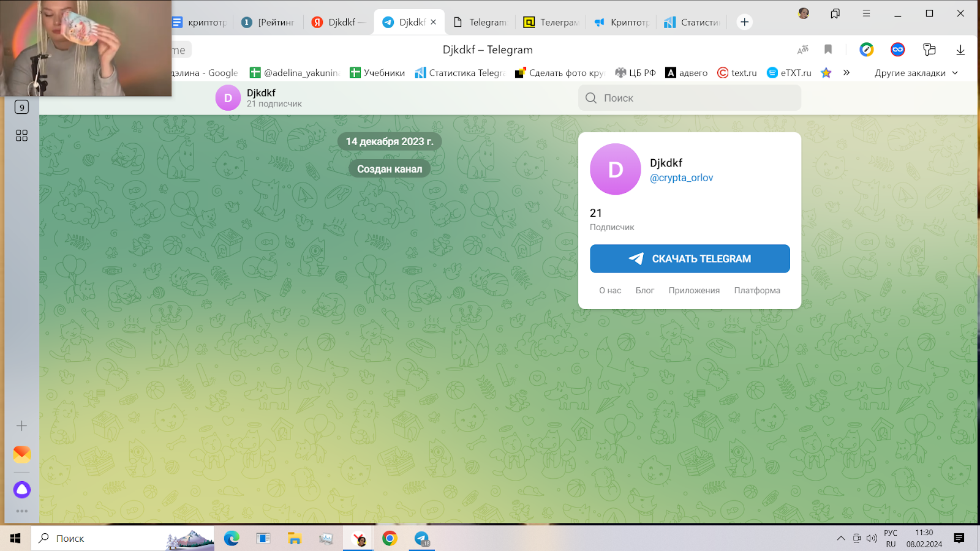Open @adelina_yakunina bookmark
The image size is (980, 551).
pos(295,73)
